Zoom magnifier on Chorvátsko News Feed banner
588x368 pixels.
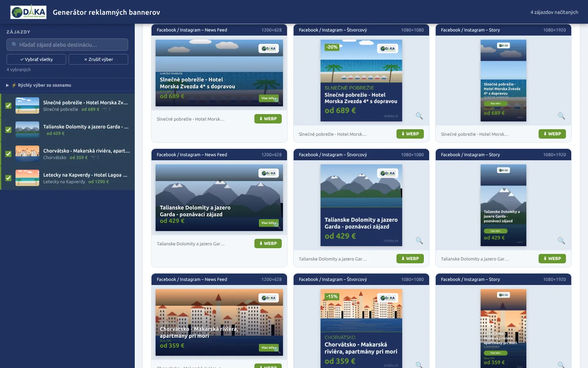pos(277,350)
